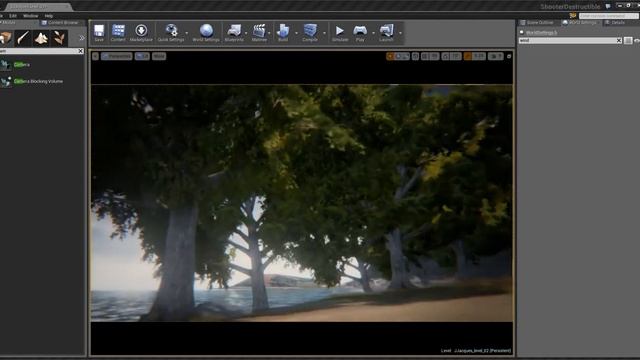Click the console command input field
640x360 pixels.
coord(608,16)
